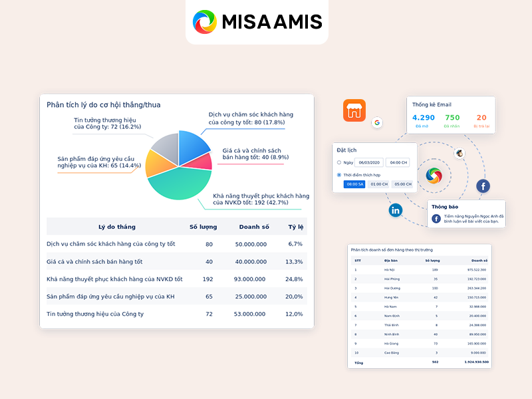The width and height of the screenshot is (532, 399).
Task: Select the Google icon
Action: tap(377, 123)
